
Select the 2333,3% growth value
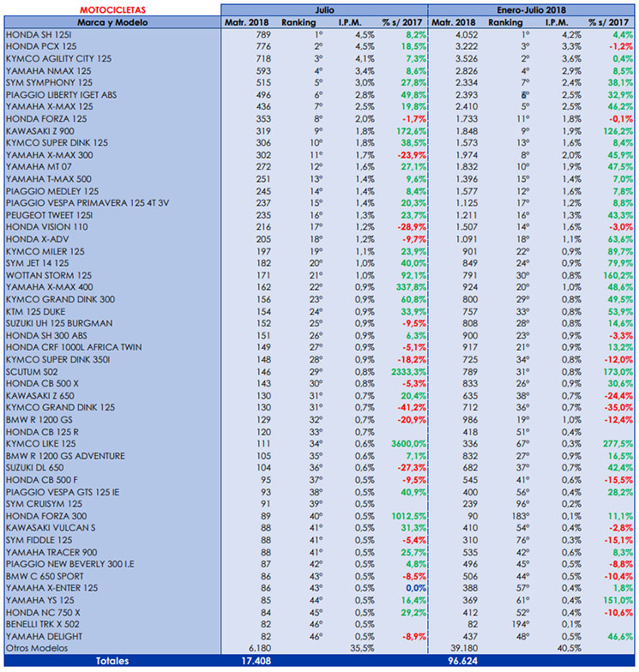[408, 372]
